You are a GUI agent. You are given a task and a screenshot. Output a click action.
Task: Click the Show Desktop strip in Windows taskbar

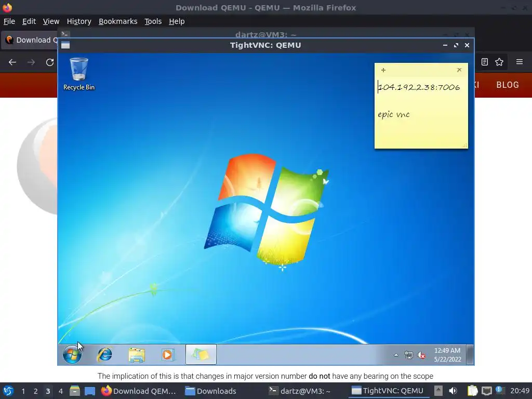coord(470,354)
